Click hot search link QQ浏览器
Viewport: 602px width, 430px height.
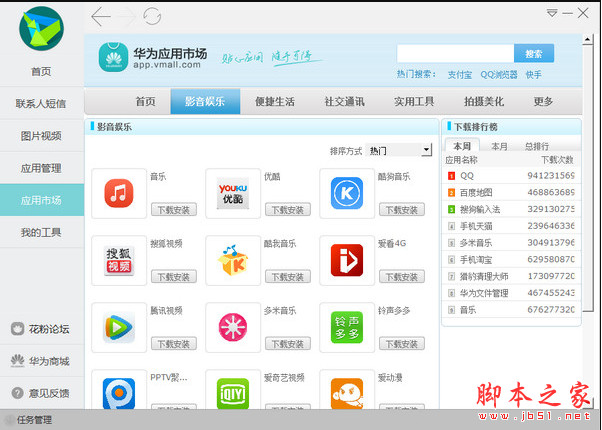coord(499,75)
